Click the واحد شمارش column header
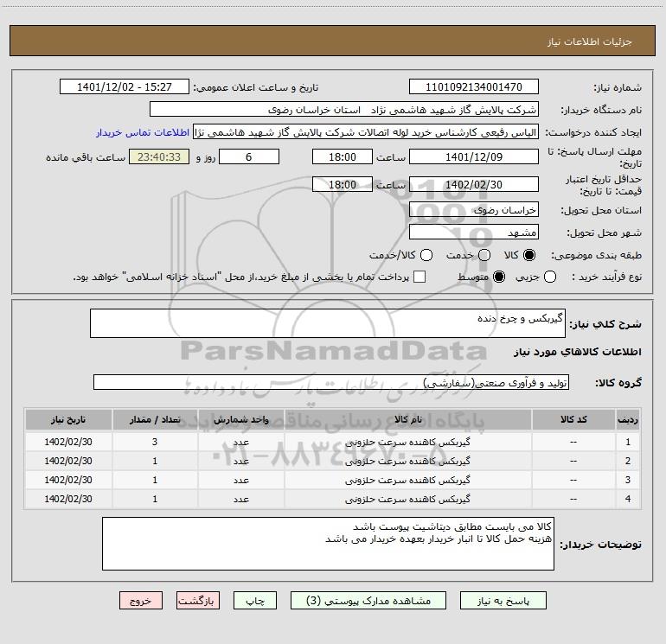Viewport: 666px width, 644px height. point(240,419)
